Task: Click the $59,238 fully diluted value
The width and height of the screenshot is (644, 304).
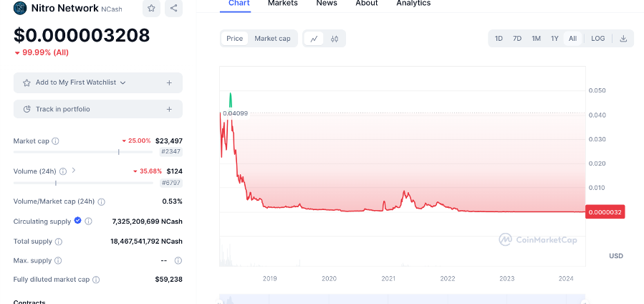Action: [x=169, y=280]
